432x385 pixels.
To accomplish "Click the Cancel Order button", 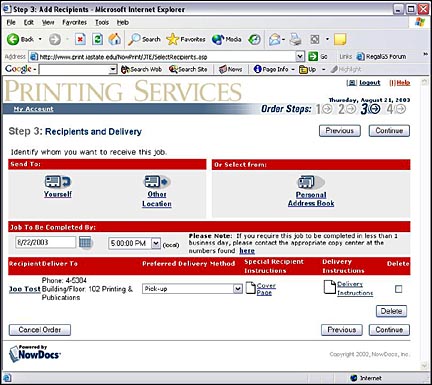I will (x=40, y=330).
